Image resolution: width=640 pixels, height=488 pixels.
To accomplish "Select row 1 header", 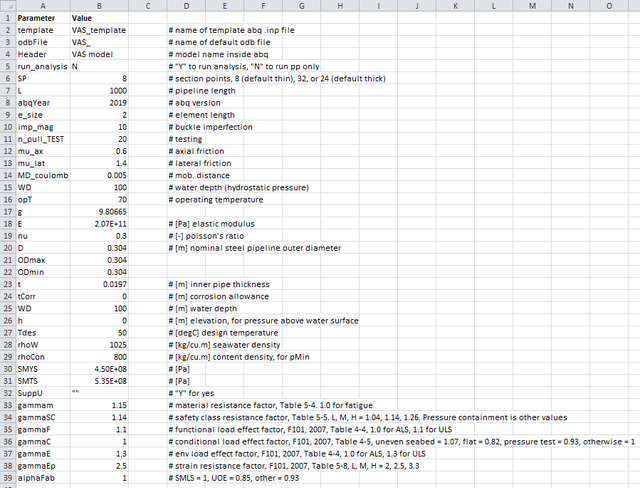I will [8, 18].
